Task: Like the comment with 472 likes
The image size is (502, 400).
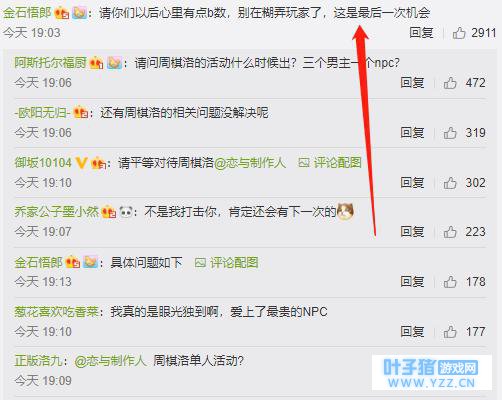Action: point(450,83)
